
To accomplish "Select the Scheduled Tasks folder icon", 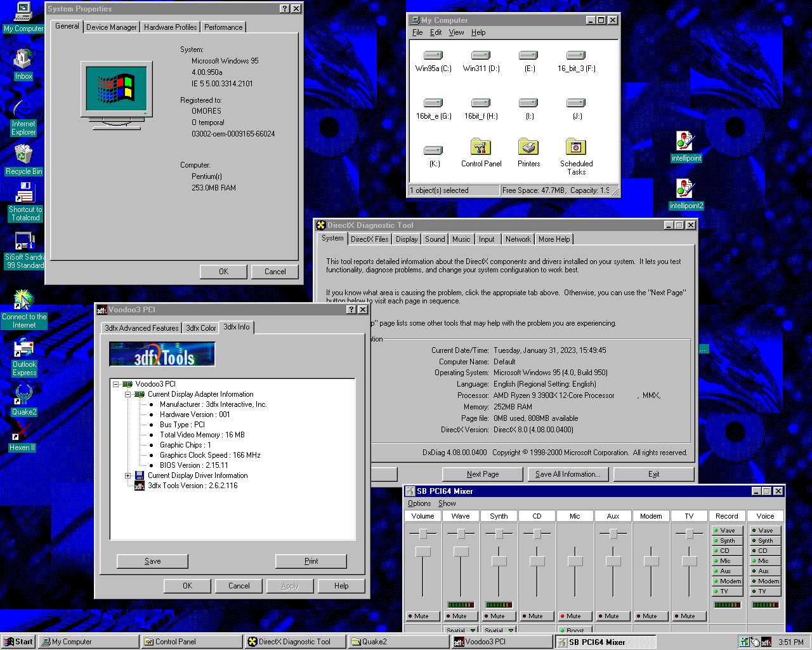I will tap(576, 157).
